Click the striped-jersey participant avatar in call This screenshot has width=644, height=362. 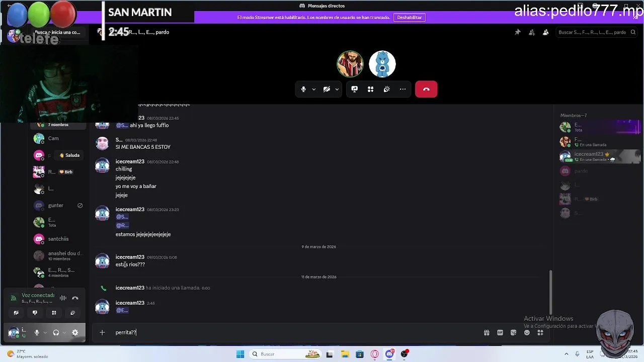350,64
